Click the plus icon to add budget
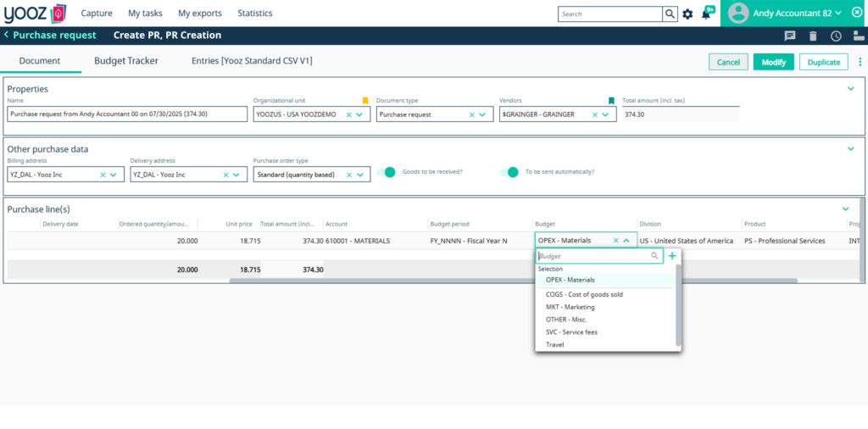The image size is (868, 429). click(672, 256)
